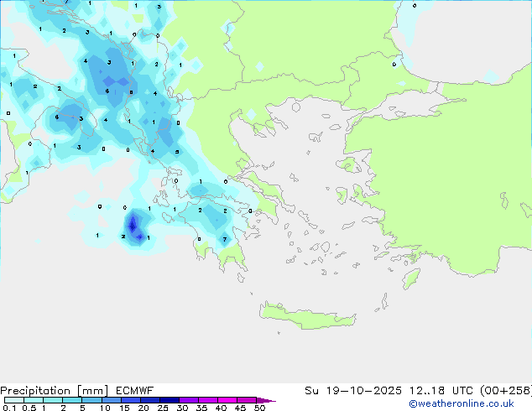The image size is (532, 411).
Task: Click the 0.1–0.5 mm legend color box
Action: pyautogui.click(x=14, y=400)
